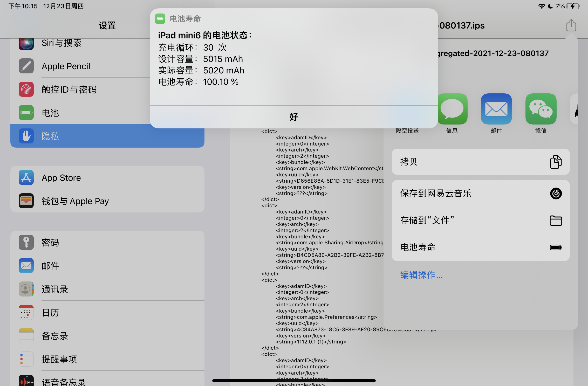Open 编辑操作… link
This screenshot has width=588, height=386.
pyautogui.click(x=421, y=275)
